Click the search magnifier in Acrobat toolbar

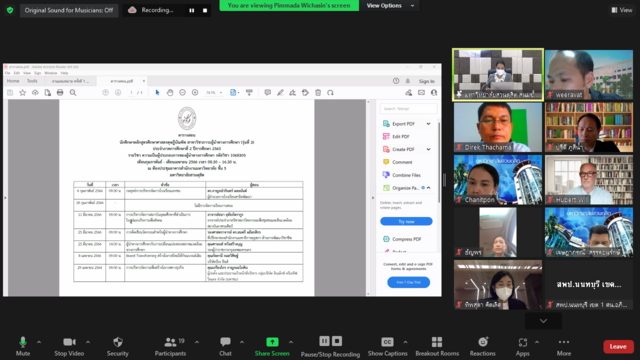(x=73, y=93)
